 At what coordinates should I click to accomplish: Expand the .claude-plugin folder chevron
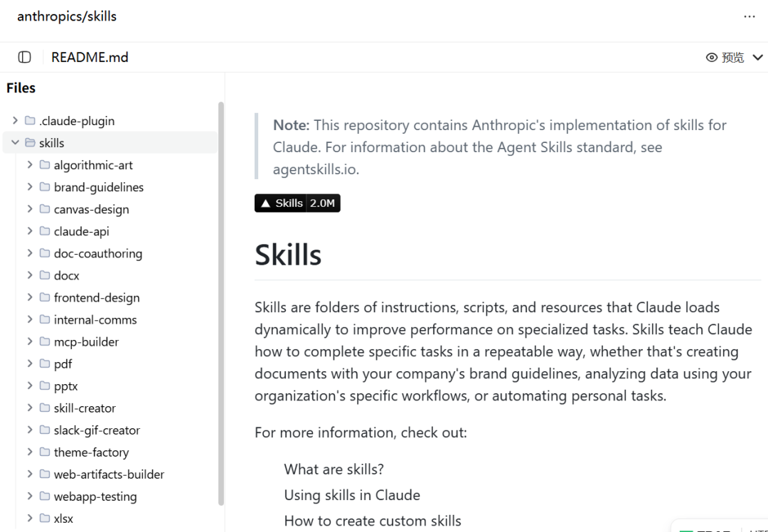tap(15, 120)
